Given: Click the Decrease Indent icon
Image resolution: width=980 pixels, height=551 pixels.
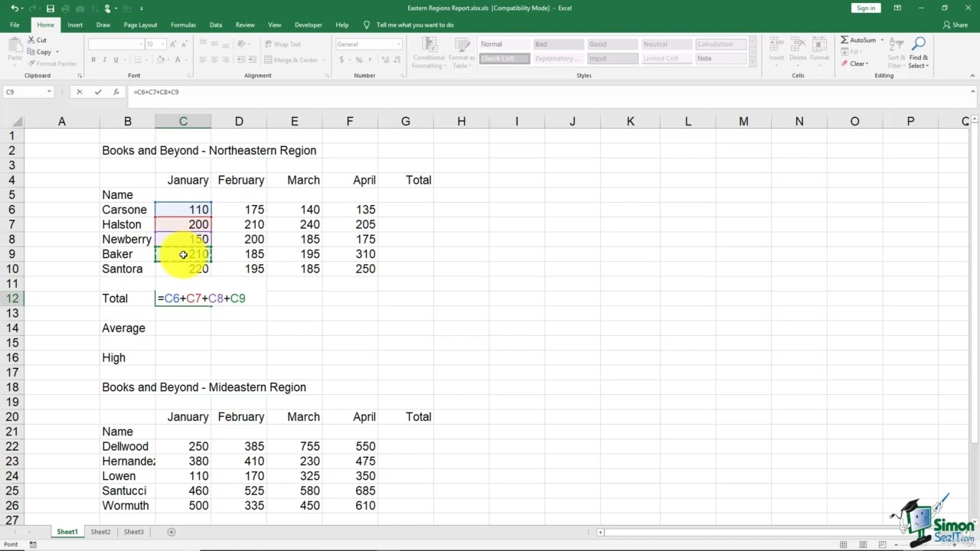Looking at the screenshot, I should [240, 60].
